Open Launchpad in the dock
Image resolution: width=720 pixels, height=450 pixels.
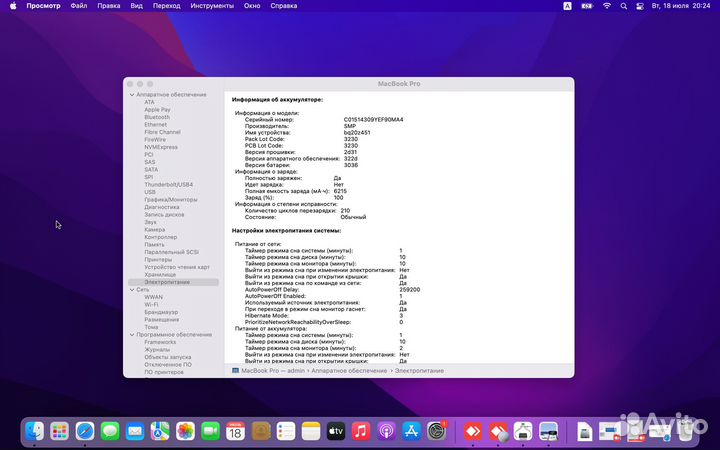click(x=60, y=431)
